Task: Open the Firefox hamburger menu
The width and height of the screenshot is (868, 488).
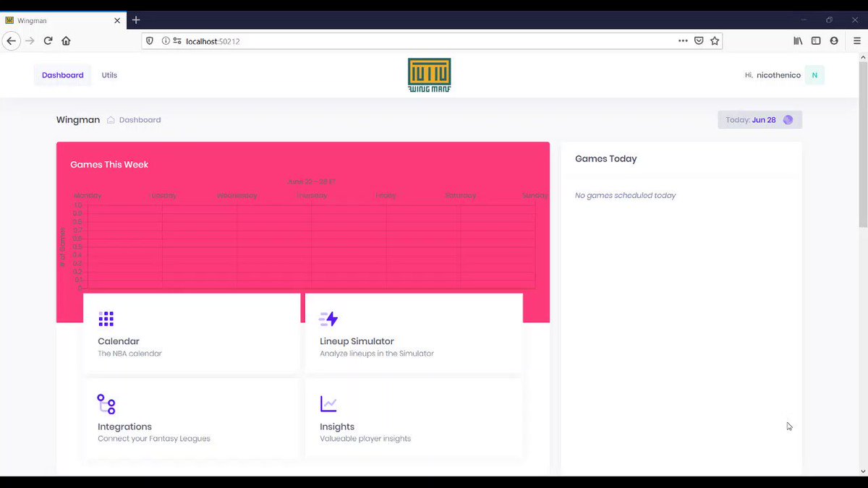Action: coord(857,41)
